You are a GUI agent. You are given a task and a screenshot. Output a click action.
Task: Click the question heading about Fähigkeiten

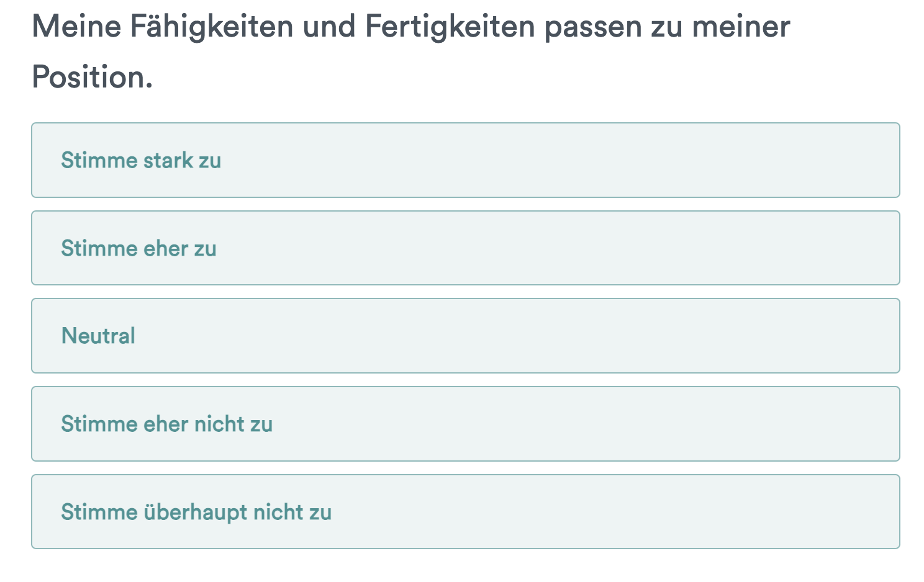point(410,27)
